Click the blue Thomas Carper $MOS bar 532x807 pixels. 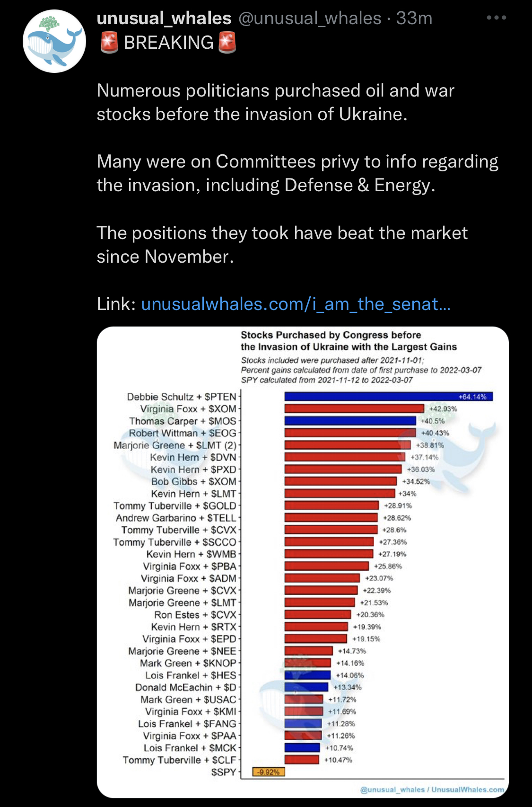[350, 421]
